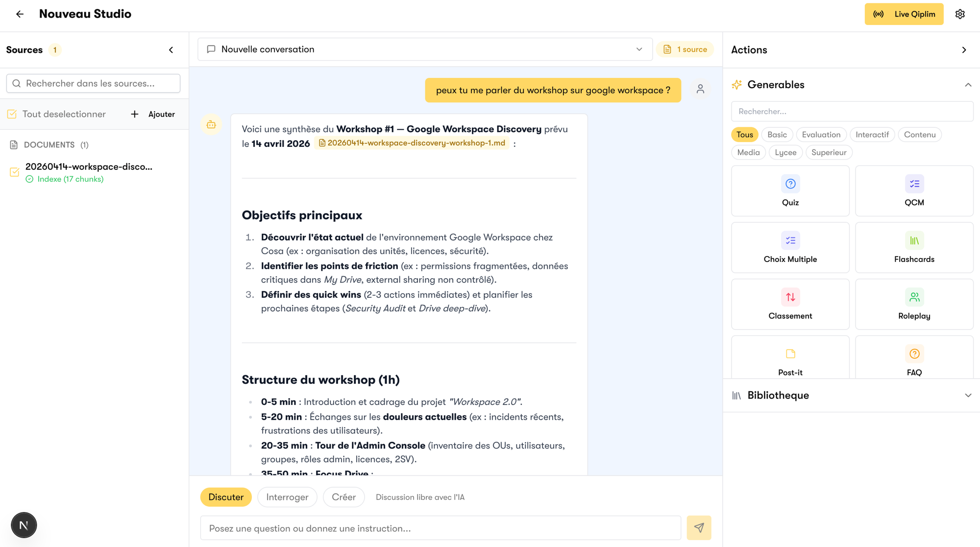The image size is (980, 547).
Task: Click the user message about google workspace
Action: 553,90
